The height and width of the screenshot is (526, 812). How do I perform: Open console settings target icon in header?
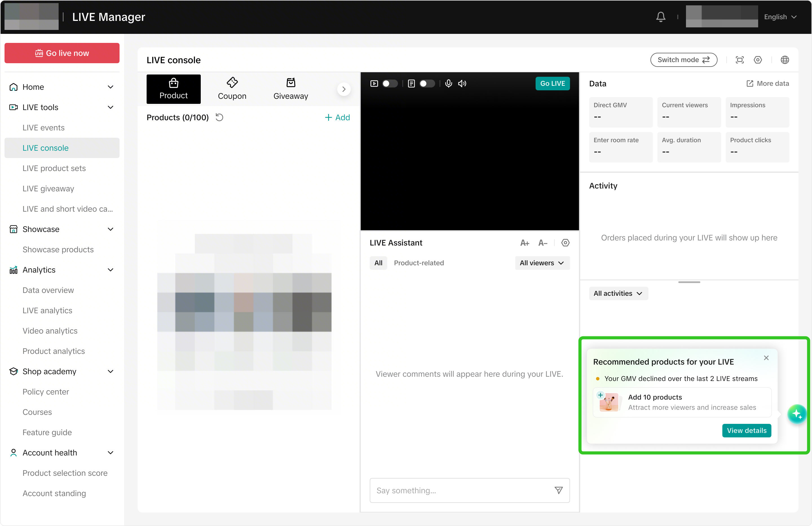click(x=758, y=60)
